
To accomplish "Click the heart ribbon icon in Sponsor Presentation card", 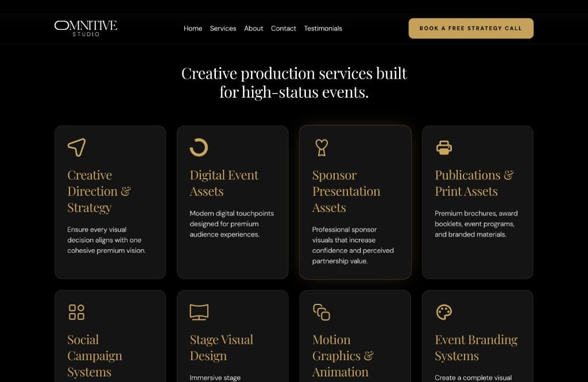I will pos(322,148).
